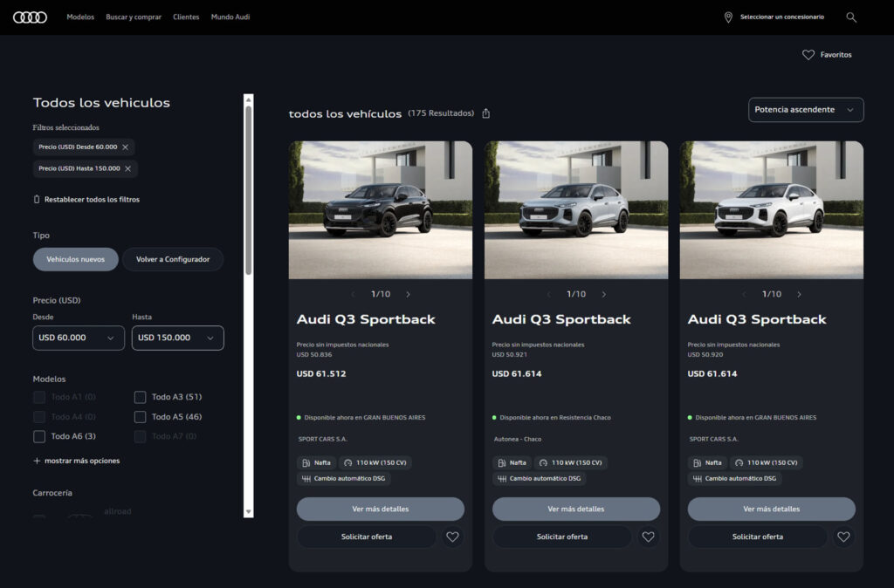Remove the 'Precio Hasta 150.000' filter

127,168
